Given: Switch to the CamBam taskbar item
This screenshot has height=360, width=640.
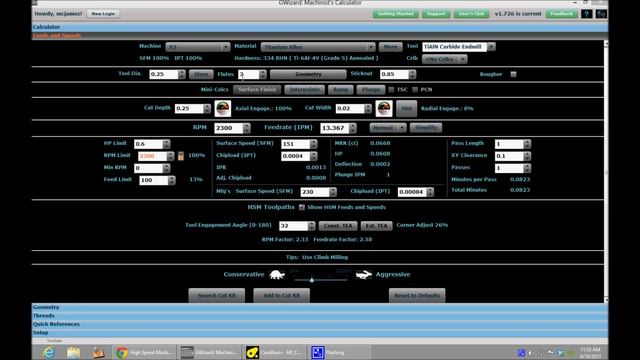Looking at the screenshot, I should [274, 352].
